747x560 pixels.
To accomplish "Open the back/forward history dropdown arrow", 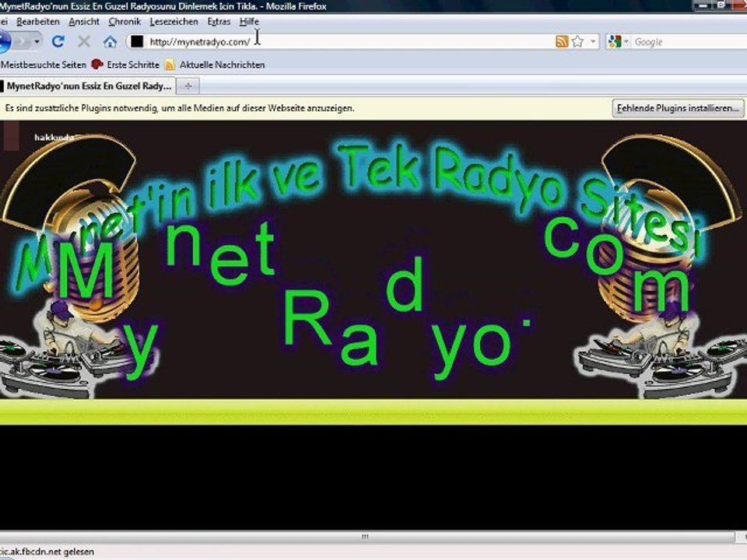I will pos(37,42).
